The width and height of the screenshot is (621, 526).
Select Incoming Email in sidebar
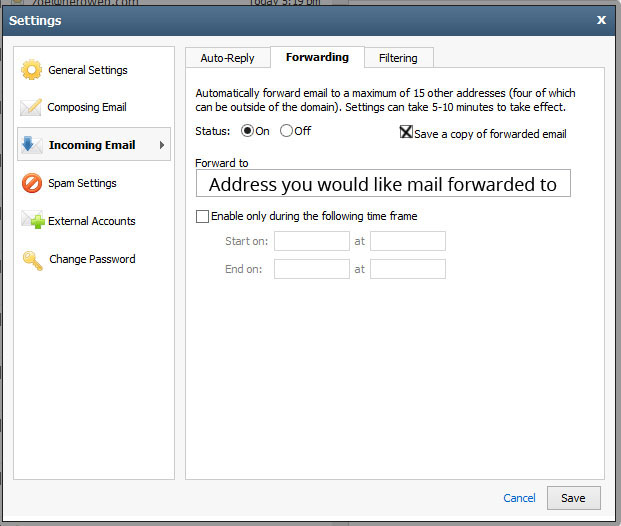(x=94, y=144)
